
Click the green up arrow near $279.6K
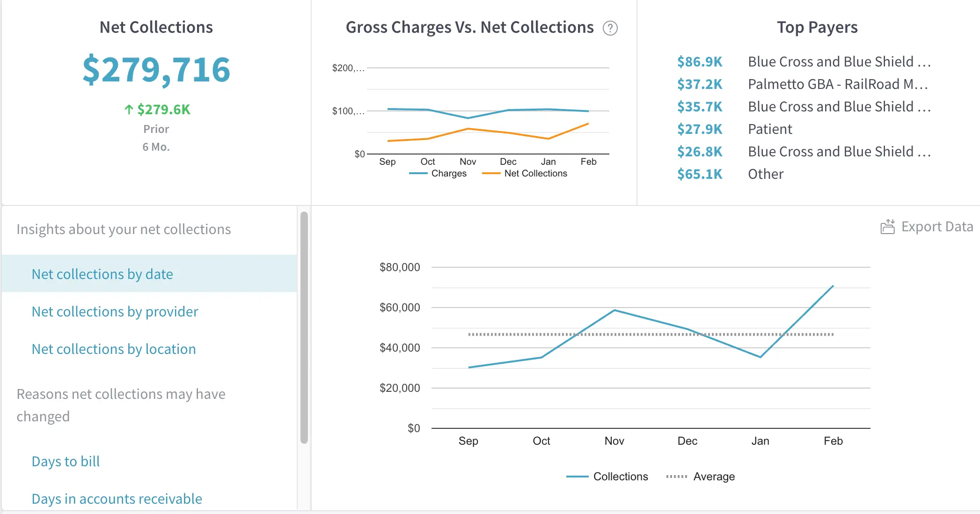tap(129, 110)
